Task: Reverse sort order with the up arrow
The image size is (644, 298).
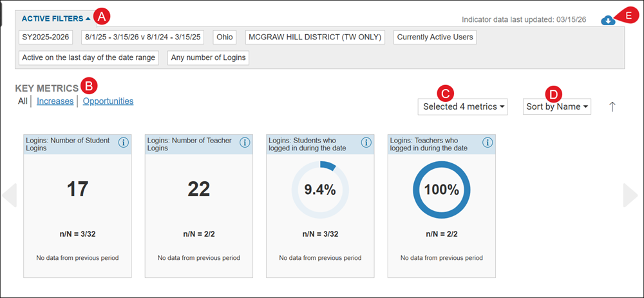Action: tap(612, 106)
